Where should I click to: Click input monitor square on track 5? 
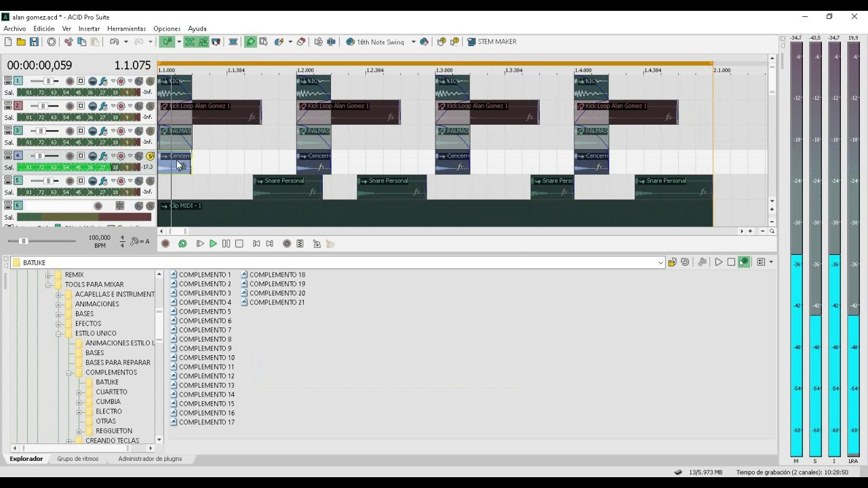pos(81,181)
